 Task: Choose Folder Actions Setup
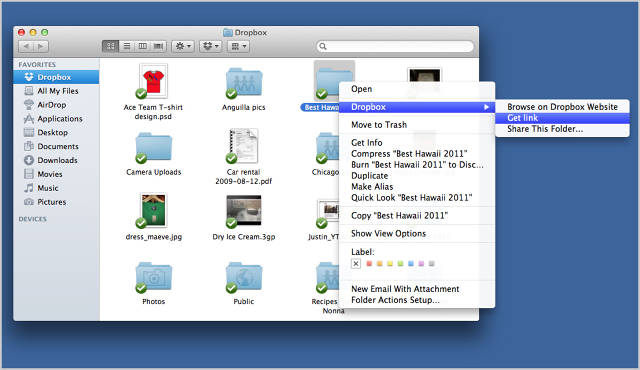coord(417,300)
